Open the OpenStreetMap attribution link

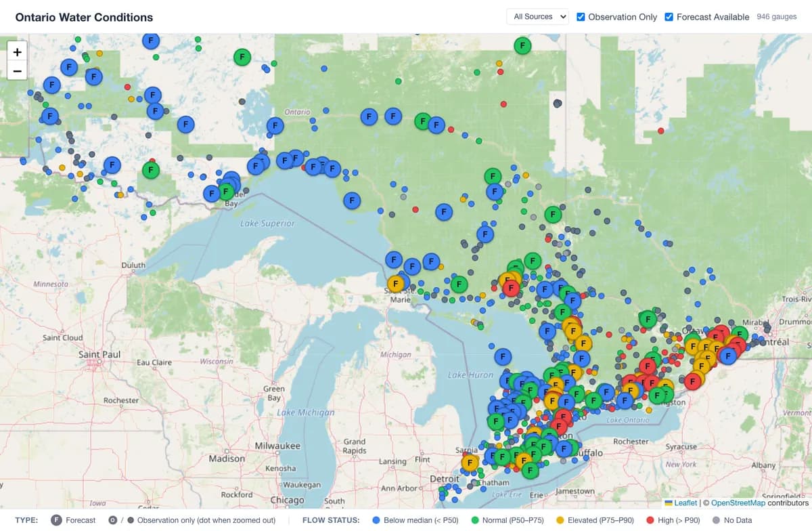pyautogui.click(x=738, y=503)
